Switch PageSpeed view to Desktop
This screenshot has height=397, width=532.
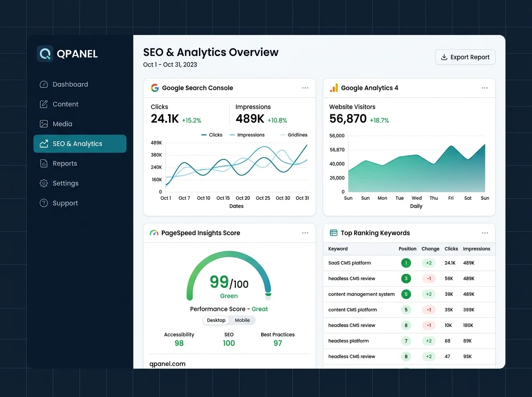click(x=216, y=320)
